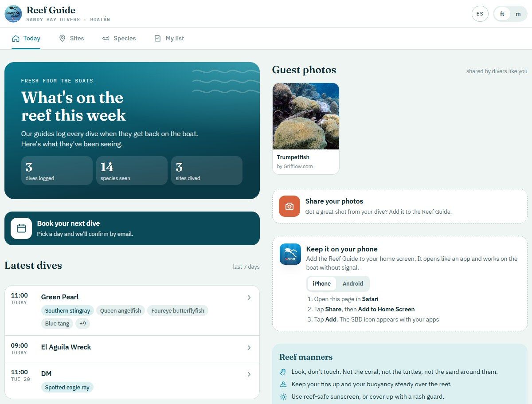Click the Sandy Bay Divers logo
Screen dimensions: 532x404
tap(13, 14)
